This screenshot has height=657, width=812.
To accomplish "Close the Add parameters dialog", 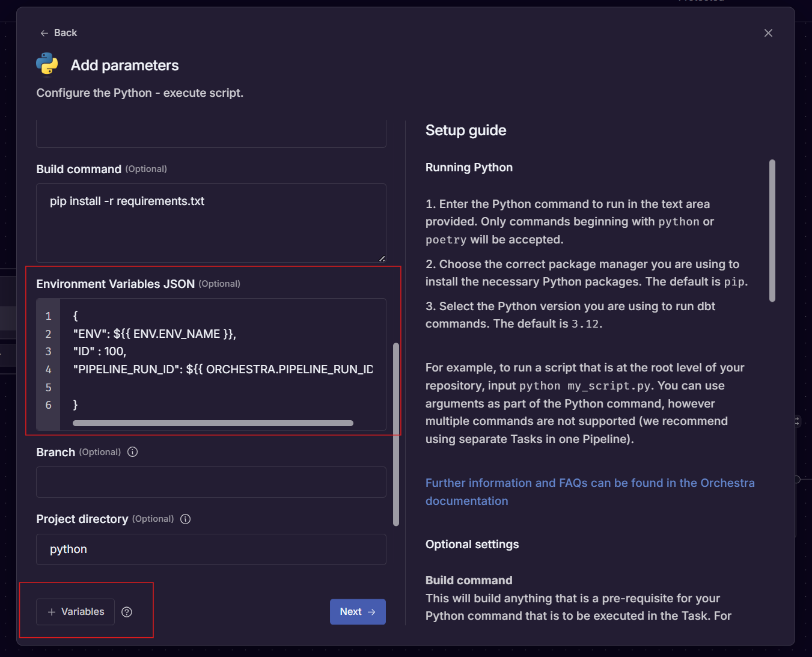I will tap(768, 33).
